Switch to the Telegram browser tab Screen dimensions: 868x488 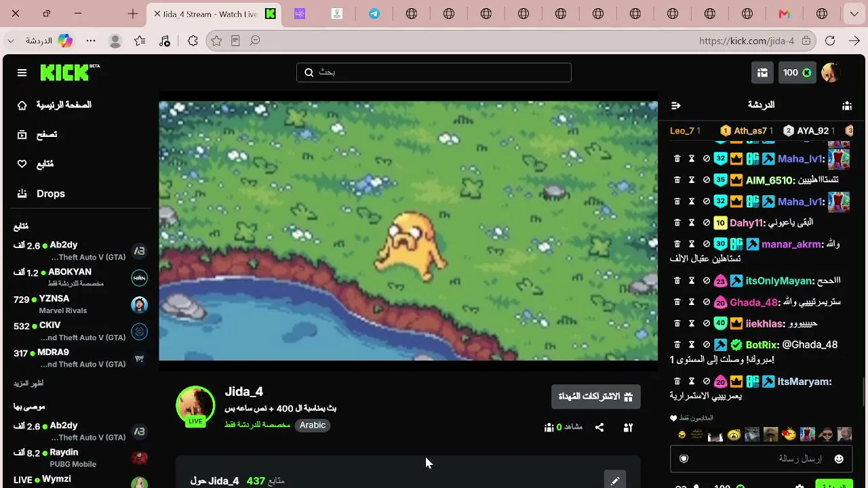click(x=374, y=14)
